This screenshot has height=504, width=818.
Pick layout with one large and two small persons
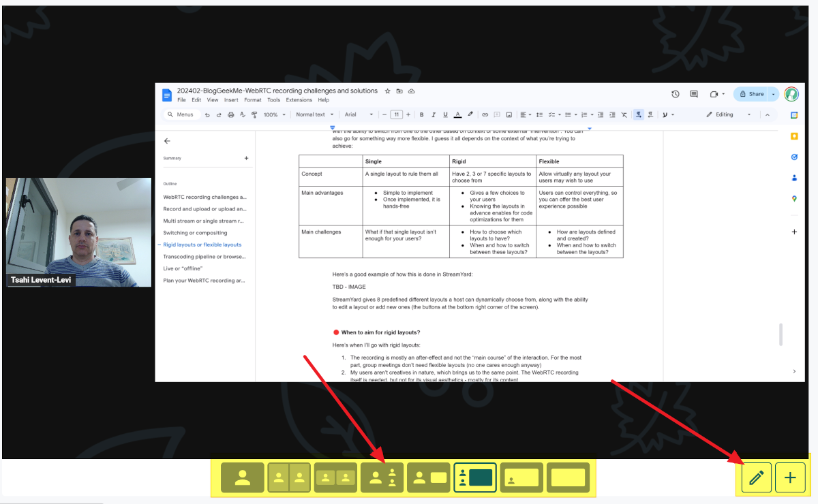point(382,477)
